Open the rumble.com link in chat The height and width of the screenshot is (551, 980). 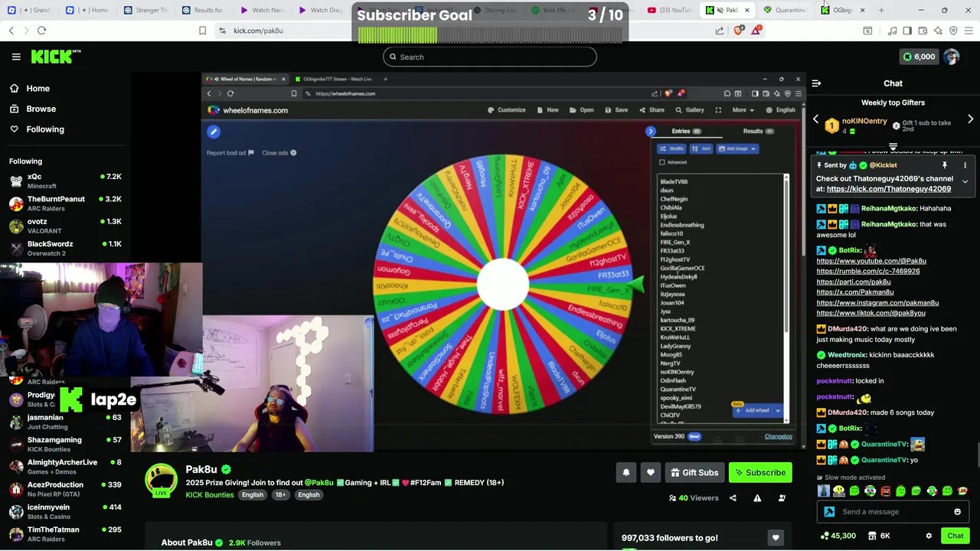(x=868, y=271)
